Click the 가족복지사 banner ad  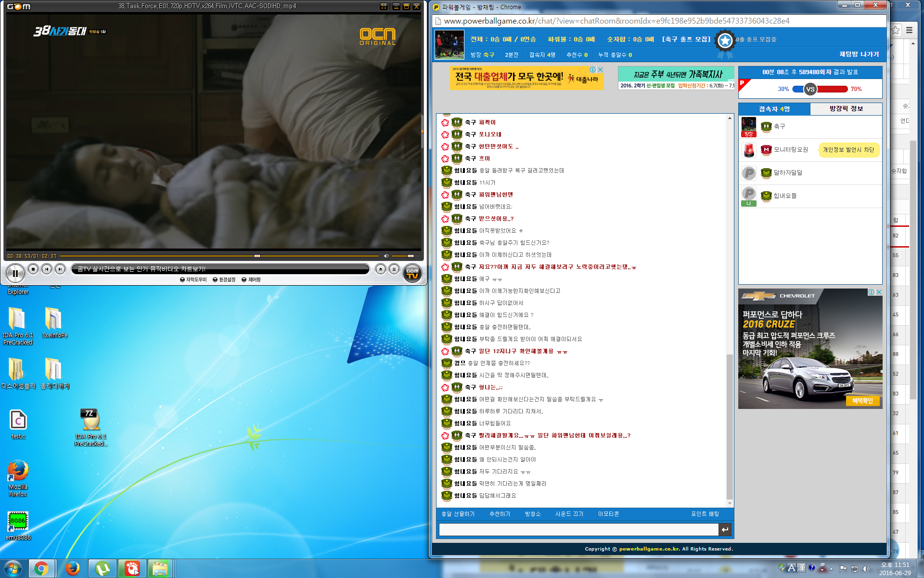coord(676,78)
